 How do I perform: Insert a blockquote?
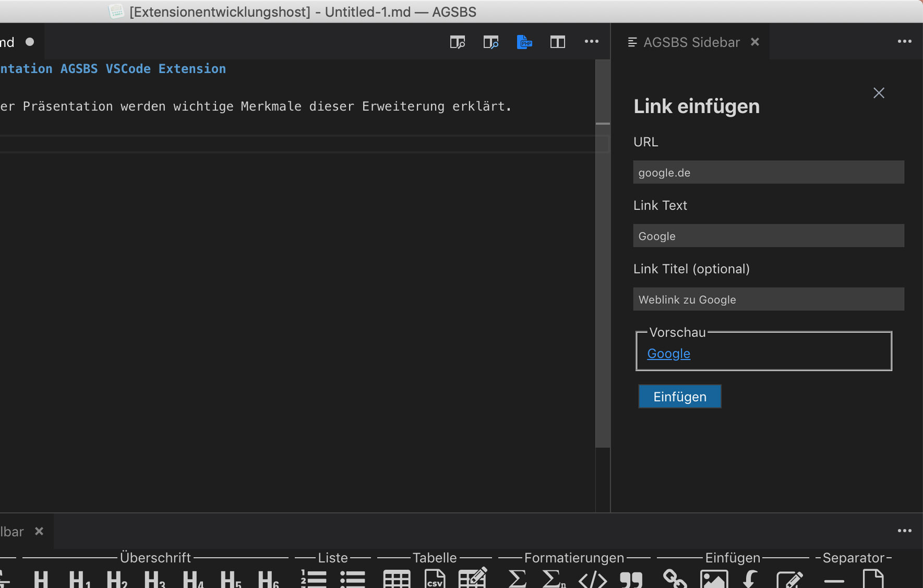click(631, 579)
